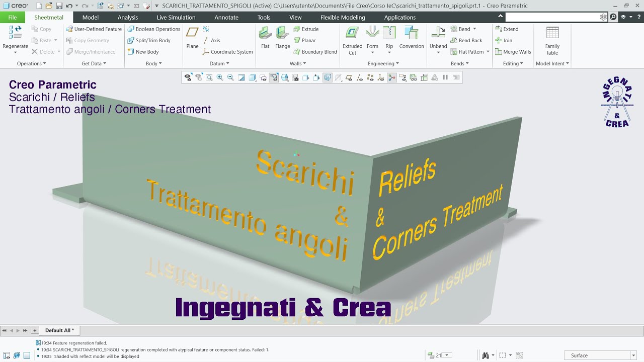The width and height of the screenshot is (644, 362).
Task: Switch to the Applications ribbon tab
Action: (400, 17)
